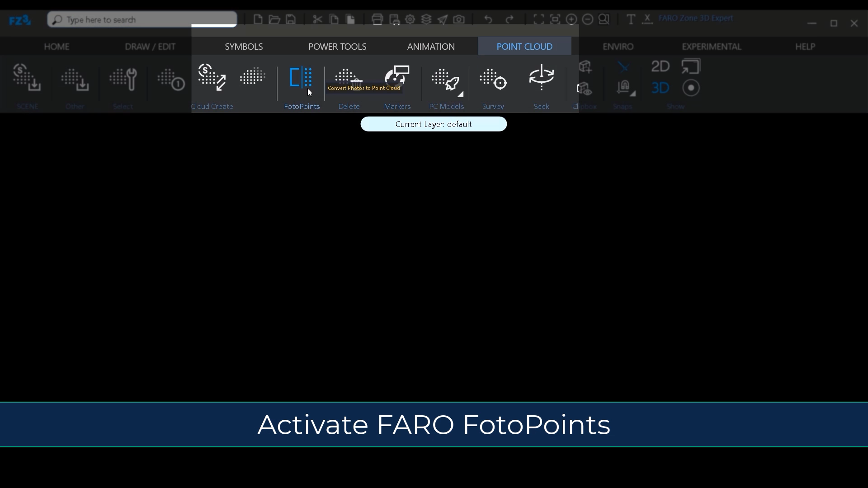Toggle the blue Snaps icon
This screenshot has width=868, height=488.
(624, 67)
